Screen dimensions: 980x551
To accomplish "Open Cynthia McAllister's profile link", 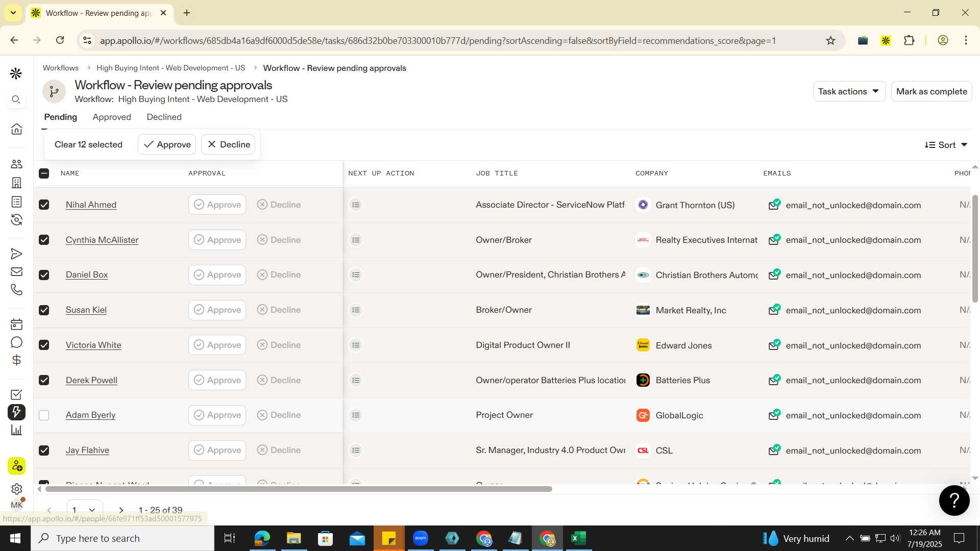I will click(x=102, y=240).
